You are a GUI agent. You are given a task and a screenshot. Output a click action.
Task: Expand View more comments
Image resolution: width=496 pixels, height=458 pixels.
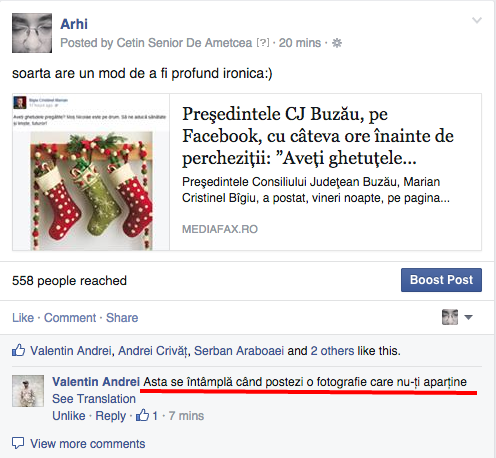[79, 444]
